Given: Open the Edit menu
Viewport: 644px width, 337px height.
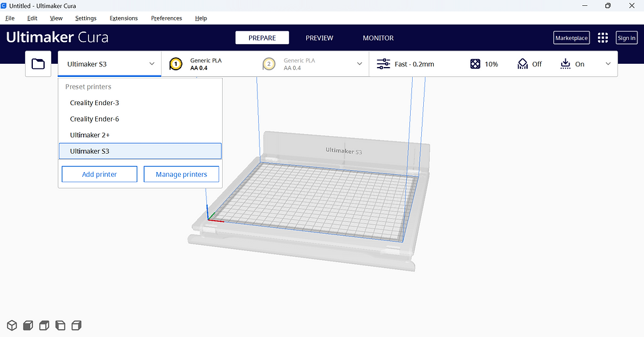Looking at the screenshot, I should [32, 18].
